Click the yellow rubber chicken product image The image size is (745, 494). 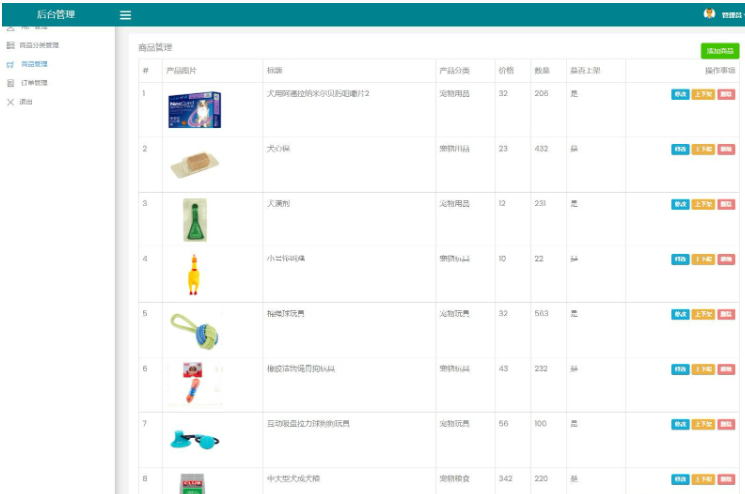[193, 275]
